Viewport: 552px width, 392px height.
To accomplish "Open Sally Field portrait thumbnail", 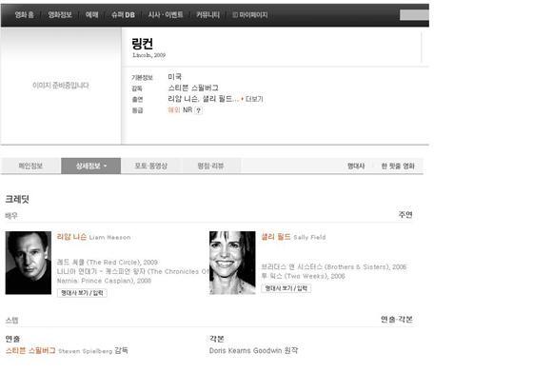I will [232, 263].
